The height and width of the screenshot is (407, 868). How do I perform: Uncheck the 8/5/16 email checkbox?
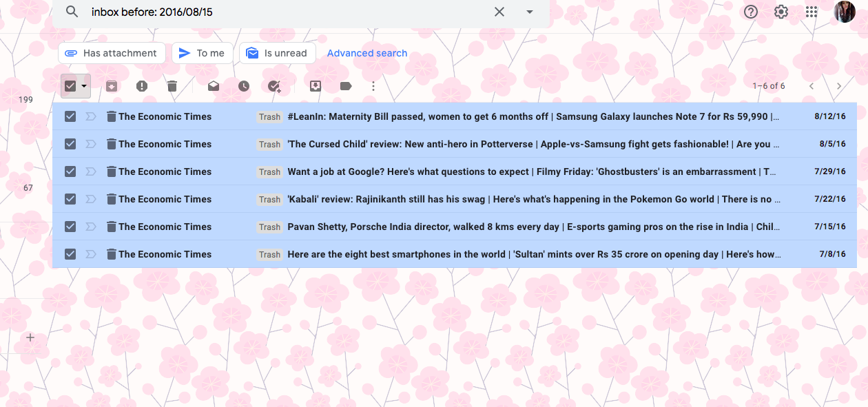click(70, 144)
